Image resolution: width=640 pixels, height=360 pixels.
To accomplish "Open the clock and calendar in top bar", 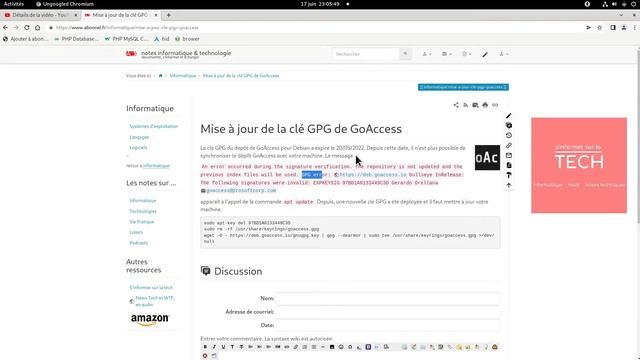I will tap(320, 4).
